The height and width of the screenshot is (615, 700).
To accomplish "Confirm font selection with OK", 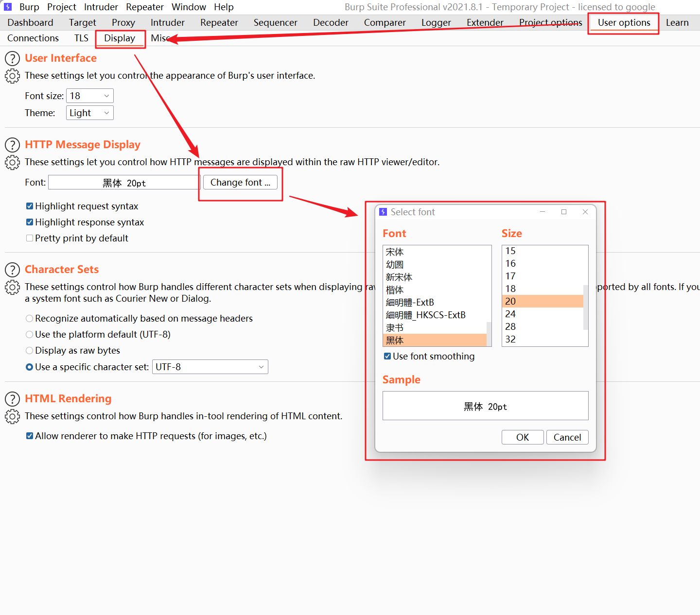I will (523, 437).
